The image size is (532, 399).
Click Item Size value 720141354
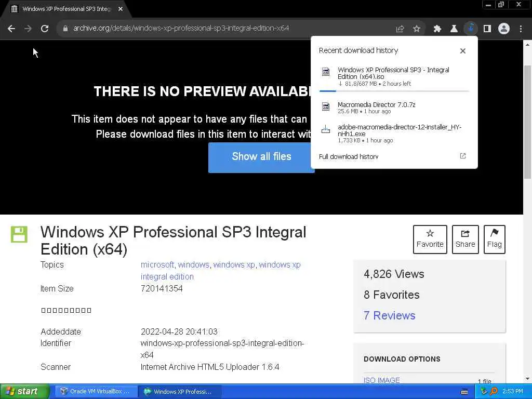pos(162,289)
